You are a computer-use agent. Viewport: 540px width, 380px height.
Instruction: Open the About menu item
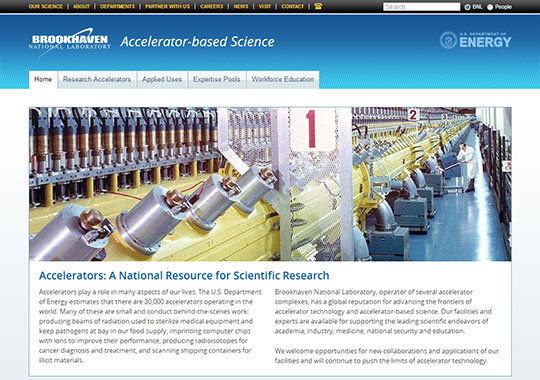[81, 6]
